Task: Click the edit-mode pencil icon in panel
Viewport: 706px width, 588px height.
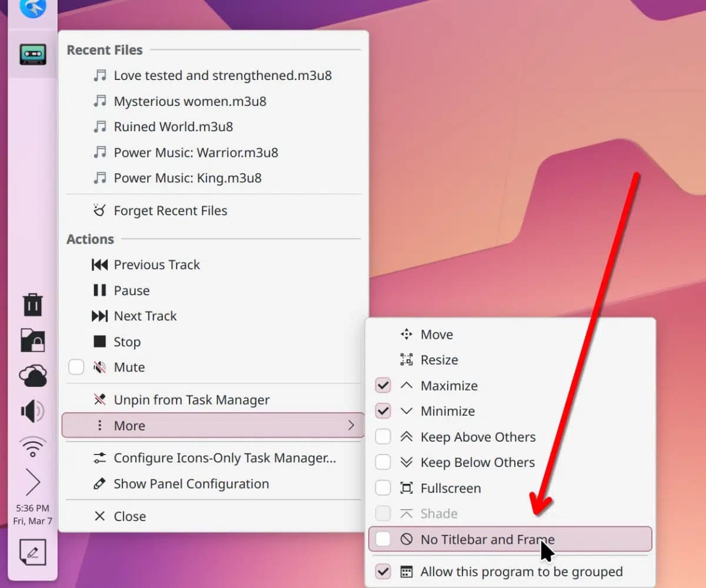Action: pos(33,552)
